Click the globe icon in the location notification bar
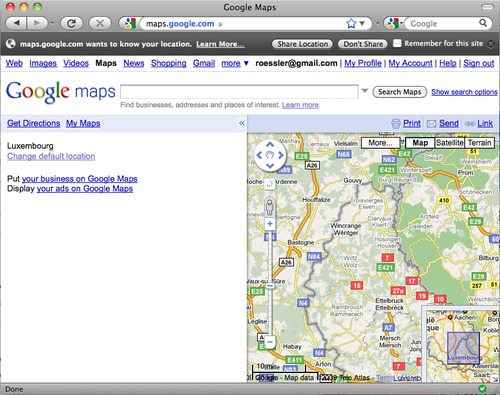 tap(11, 44)
